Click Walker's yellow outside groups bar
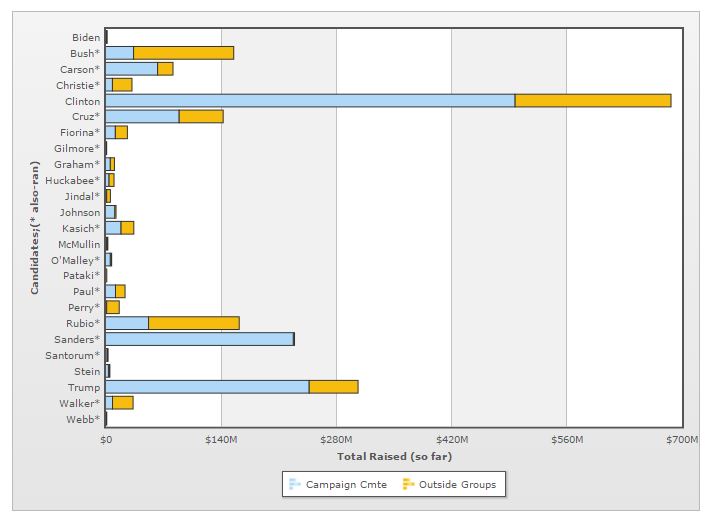Screen dimensions: 717x527 tap(123, 403)
